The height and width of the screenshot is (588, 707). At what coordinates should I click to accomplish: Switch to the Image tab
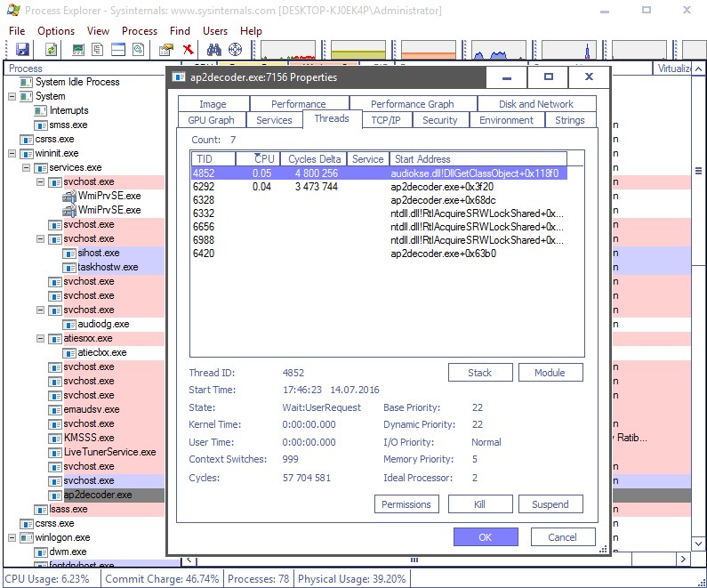tap(213, 104)
